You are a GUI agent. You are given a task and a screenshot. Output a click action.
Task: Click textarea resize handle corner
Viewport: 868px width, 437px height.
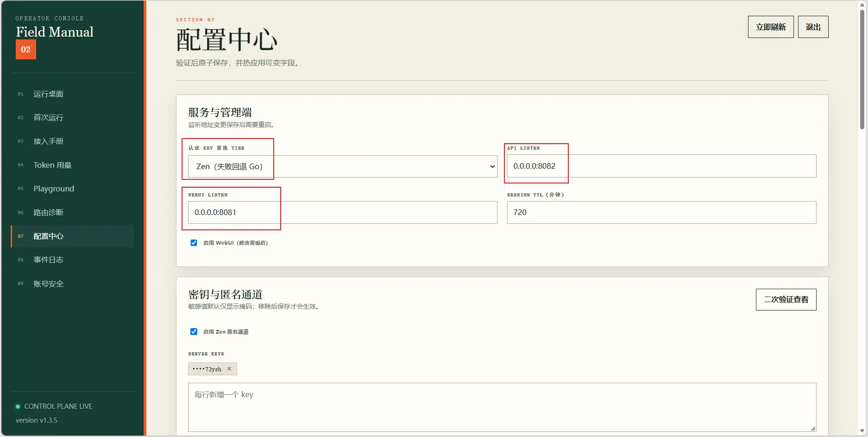(x=813, y=429)
